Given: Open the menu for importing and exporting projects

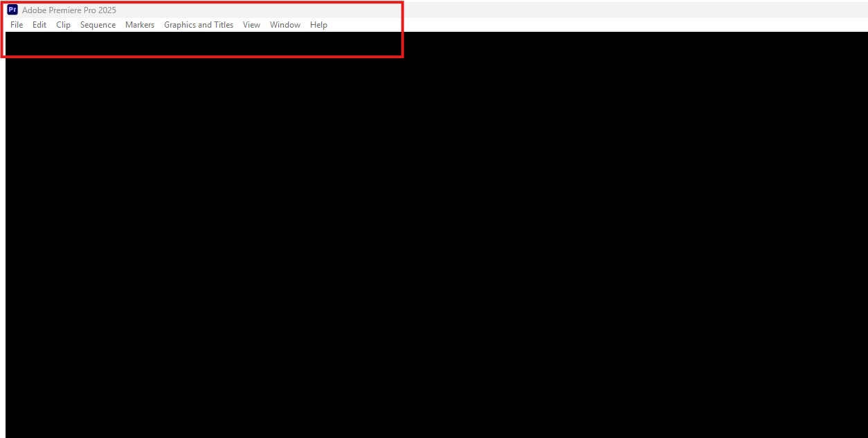Looking at the screenshot, I should point(17,25).
